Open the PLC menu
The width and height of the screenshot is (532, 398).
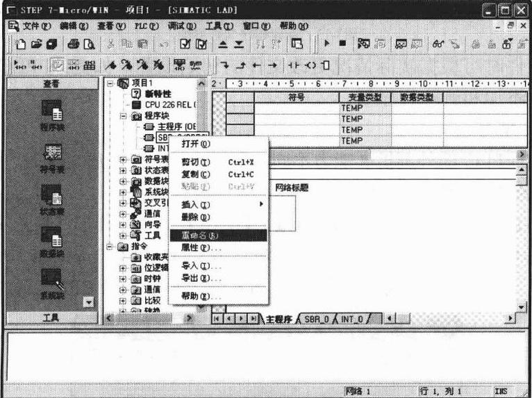click(147, 26)
